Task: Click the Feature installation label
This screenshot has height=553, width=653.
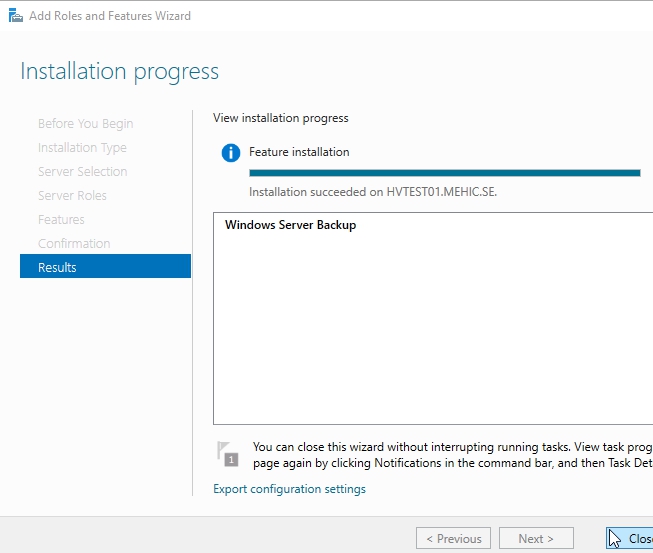Action: click(x=299, y=152)
